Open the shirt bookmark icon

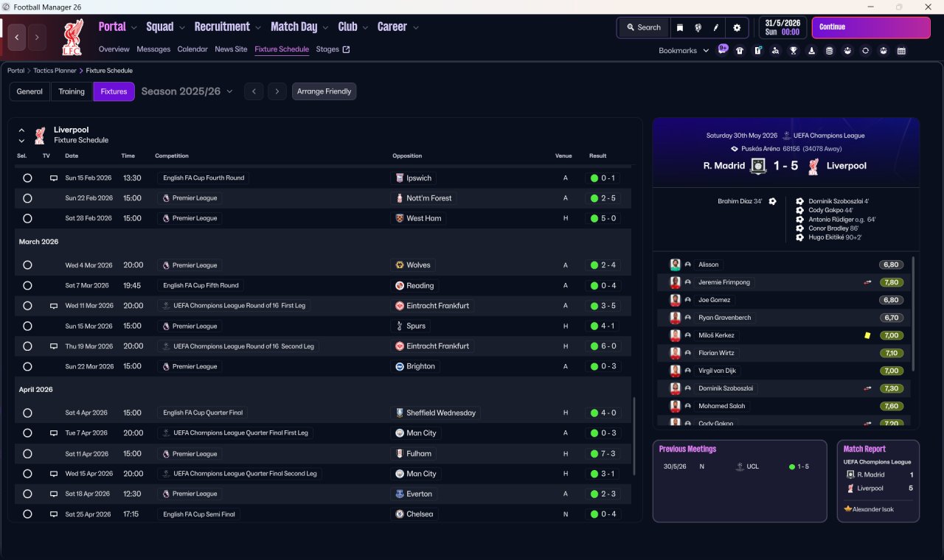click(x=740, y=51)
